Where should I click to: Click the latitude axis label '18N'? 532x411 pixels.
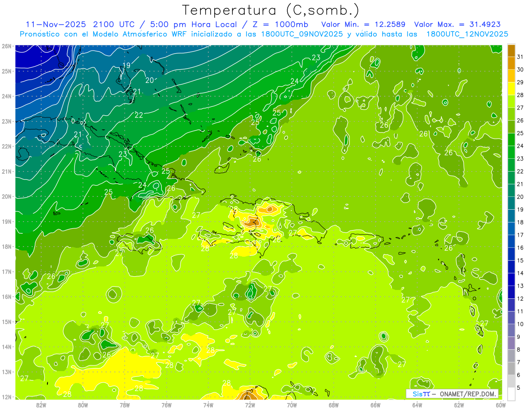pos(6,247)
